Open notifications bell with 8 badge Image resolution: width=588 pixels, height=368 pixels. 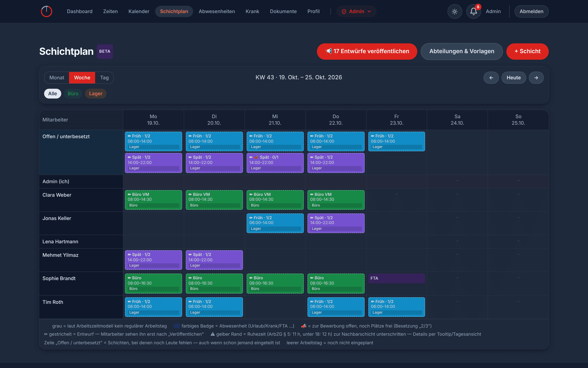pyautogui.click(x=473, y=11)
